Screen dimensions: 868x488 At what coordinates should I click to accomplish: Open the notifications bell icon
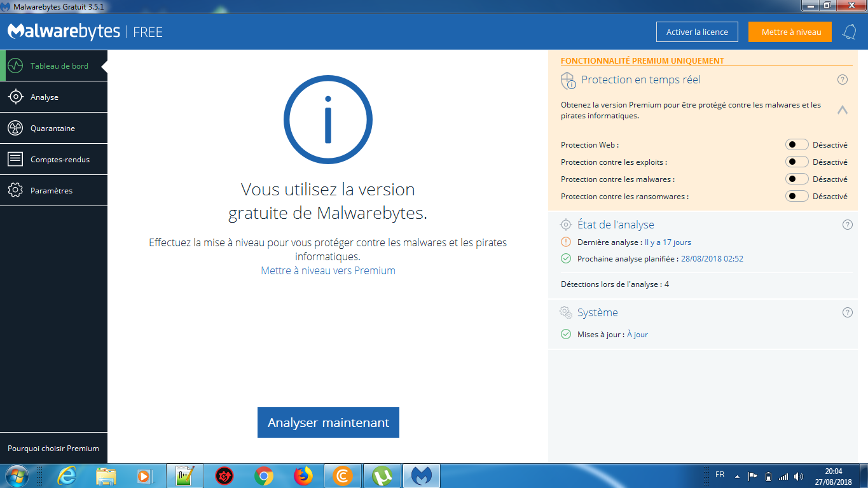coord(849,32)
